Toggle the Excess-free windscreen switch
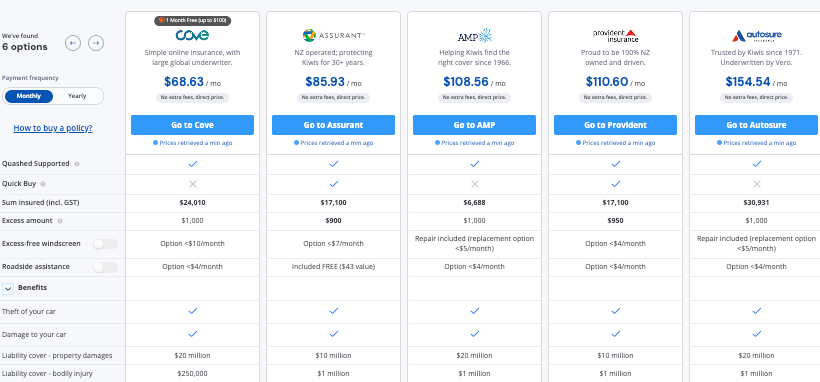The height and width of the screenshot is (382, 820). (105, 244)
